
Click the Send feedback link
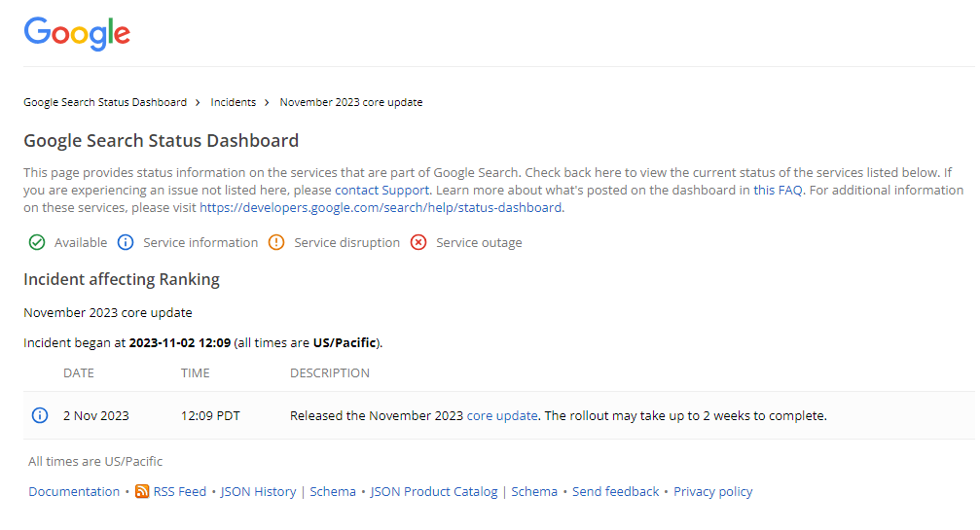(x=615, y=491)
